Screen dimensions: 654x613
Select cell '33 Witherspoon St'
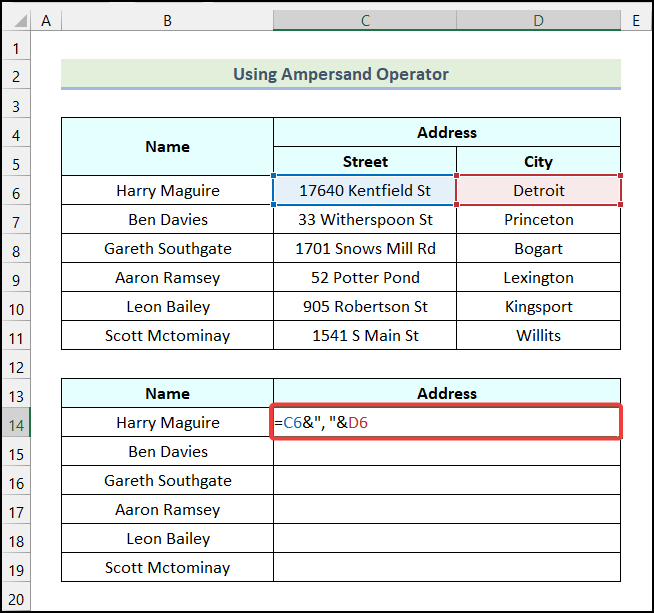click(365, 219)
